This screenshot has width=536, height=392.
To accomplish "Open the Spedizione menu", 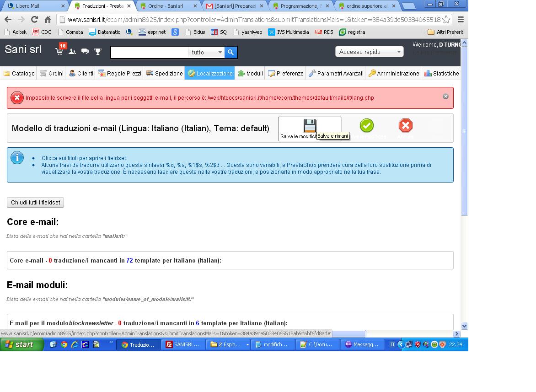I will [x=165, y=73].
